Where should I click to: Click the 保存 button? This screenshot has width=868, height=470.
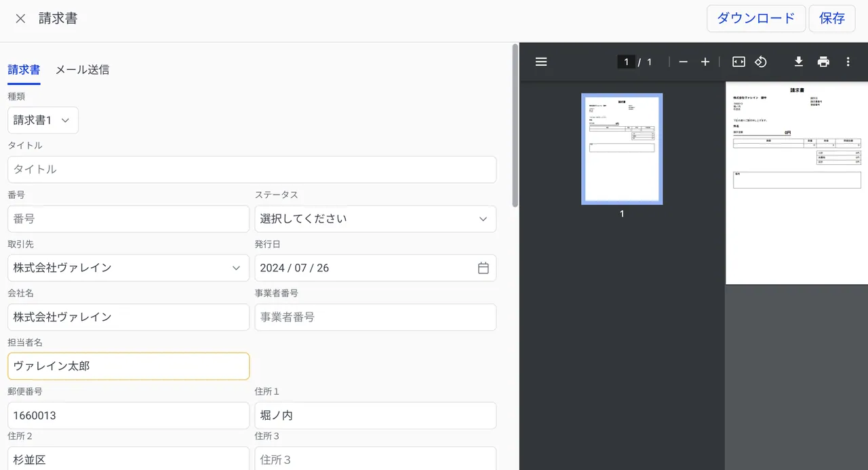[x=832, y=18]
